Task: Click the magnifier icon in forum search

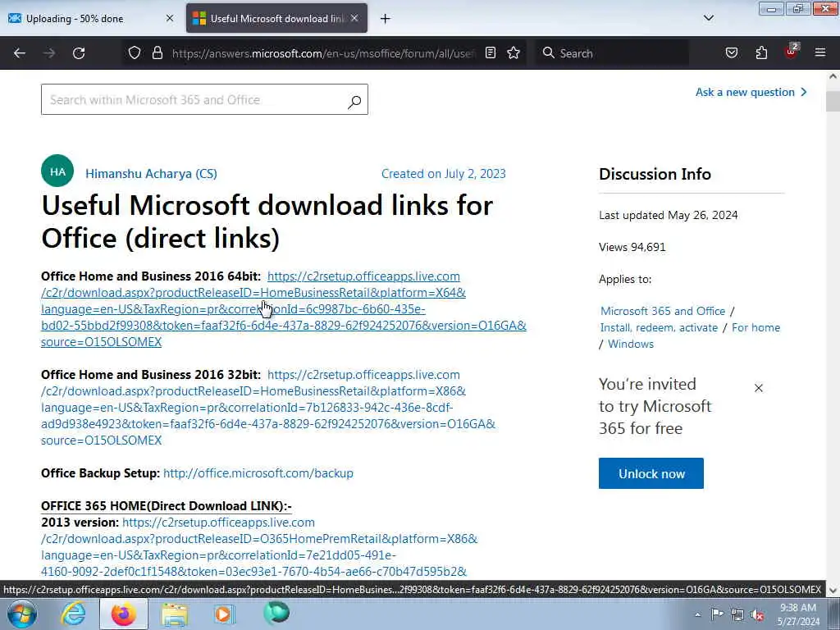Action: click(x=354, y=101)
